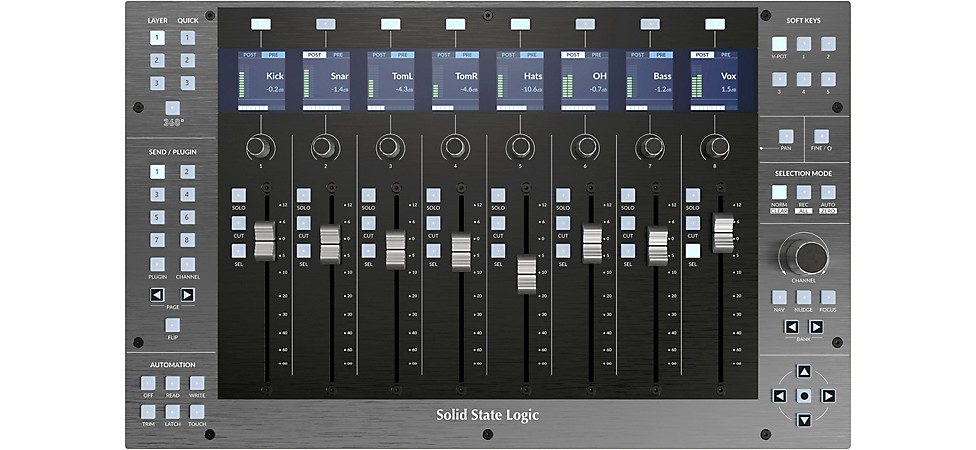This screenshot has width=976, height=450.
Task: Click the OH channel fader cap
Action: coord(592,243)
